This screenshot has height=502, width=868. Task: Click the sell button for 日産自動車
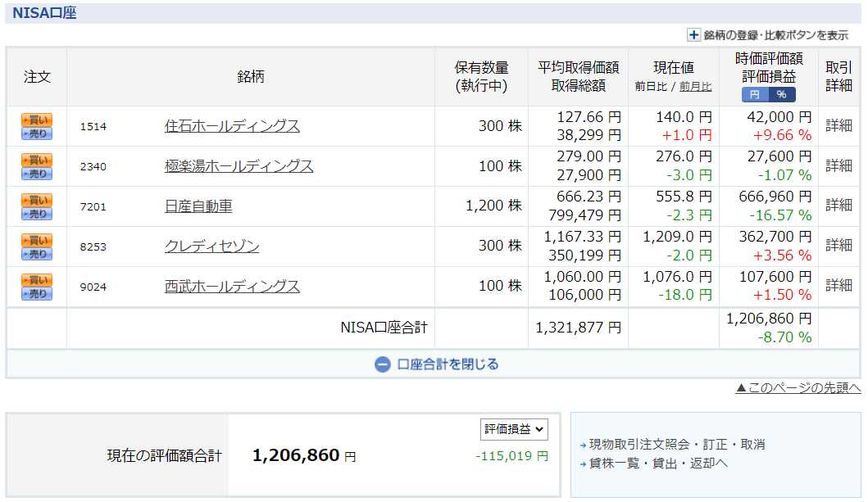click(x=37, y=214)
